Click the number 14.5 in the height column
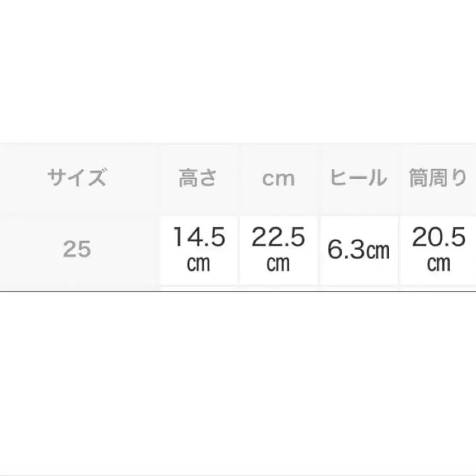Image resolution: width=476 pixels, height=476 pixels. click(x=199, y=237)
